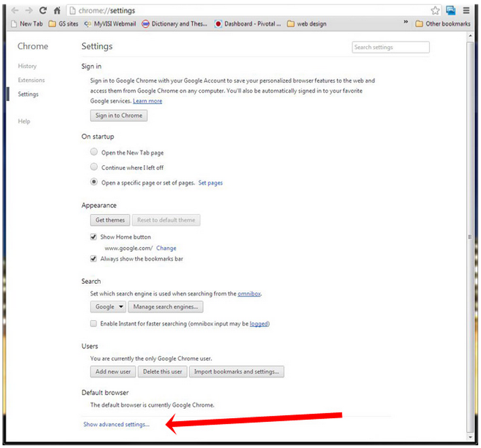The width and height of the screenshot is (481, 448).
Task: Open the Dictionary and Thes... bookmark
Action: pyautogui.click(x=175, y=24)
